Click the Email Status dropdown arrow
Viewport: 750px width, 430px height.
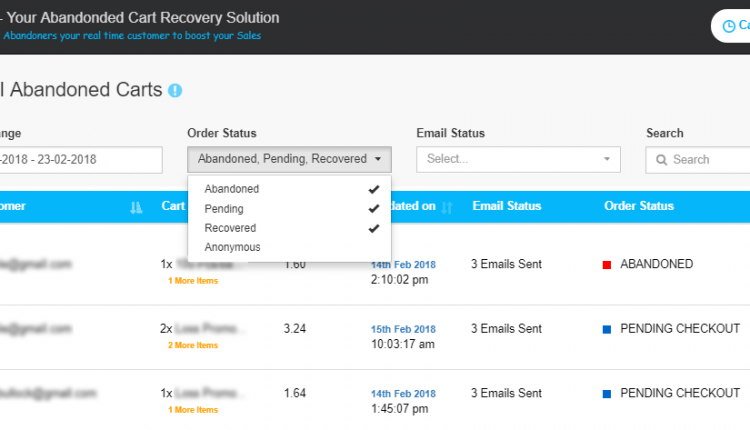click(607, 159)
